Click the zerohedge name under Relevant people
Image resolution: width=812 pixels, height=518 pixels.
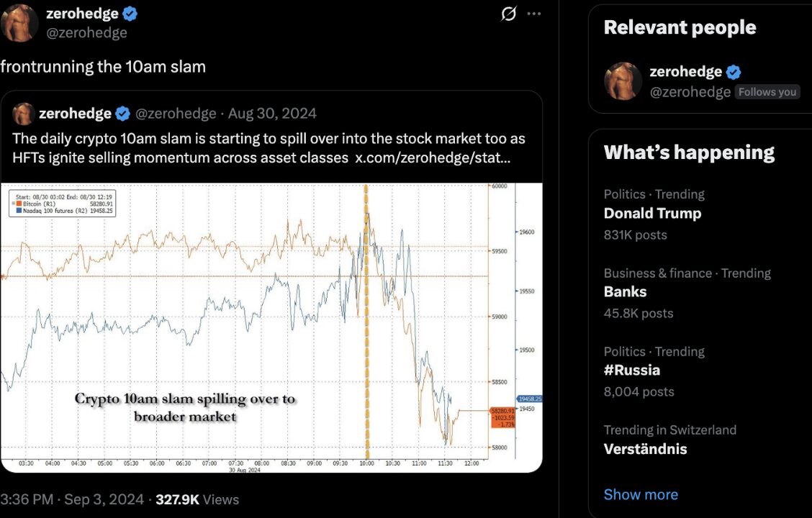pyautogui.click(x=685, y=72)
